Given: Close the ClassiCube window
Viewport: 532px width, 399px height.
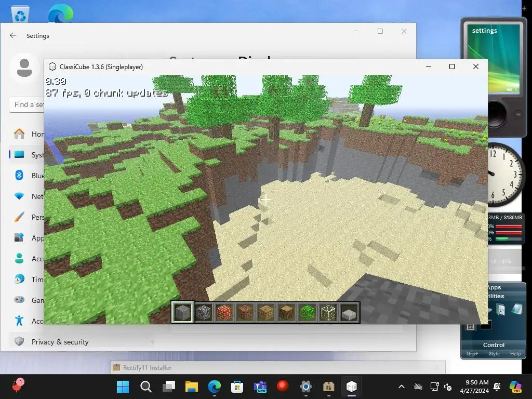Looking at the screenshot, I should [476, 66].
